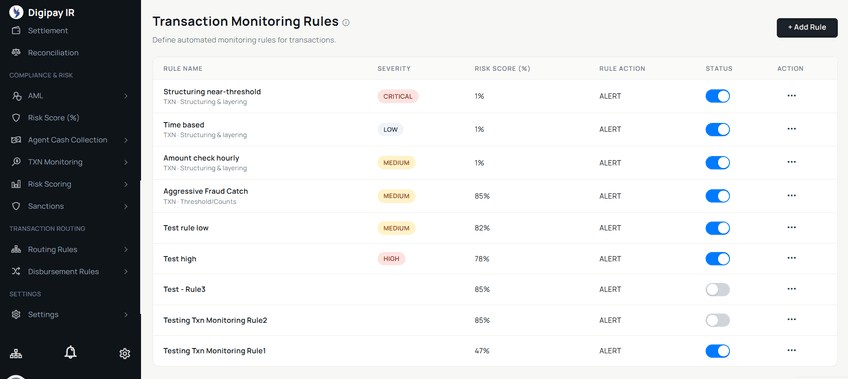Screen dimensions: 848x379
Task: Open actions menu for Test - Rule3
Action: (x=792, y=289)
